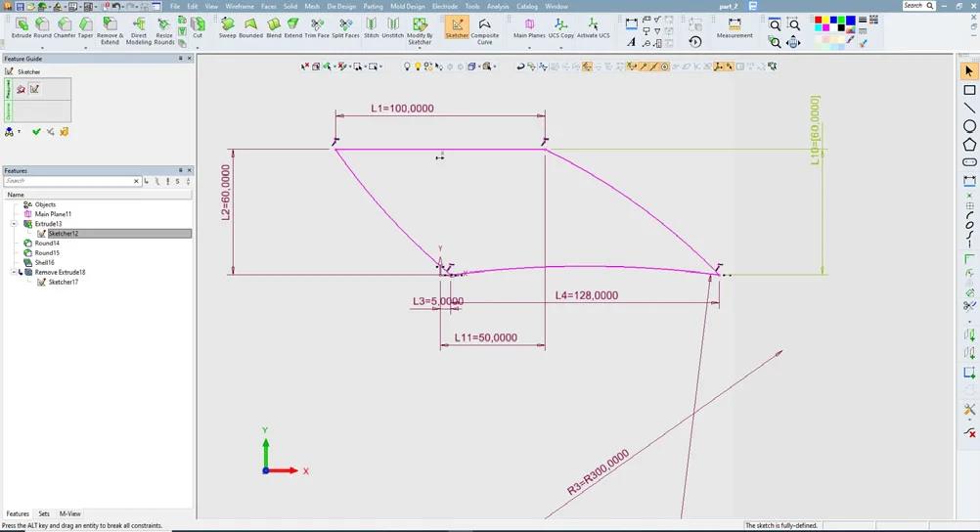Activate the Taper tool
The width and height of the screenshot is (980, 532).
[86, 28]
